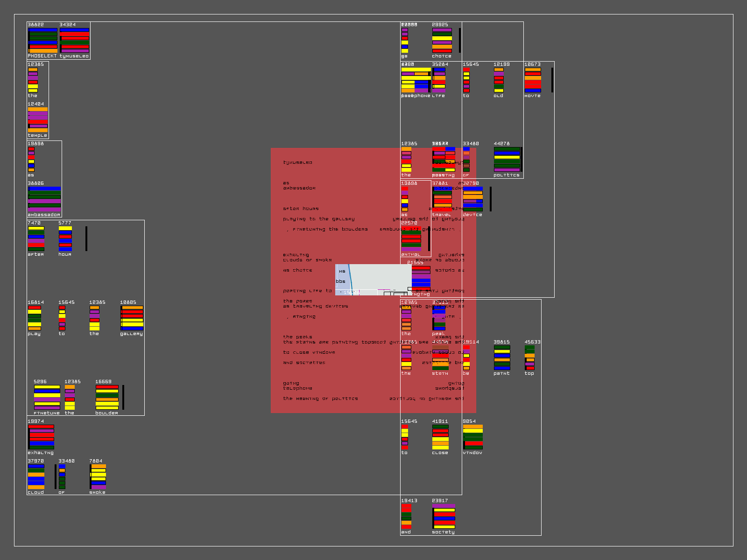Click the 'finetune' color bar stack

(47, 398)
